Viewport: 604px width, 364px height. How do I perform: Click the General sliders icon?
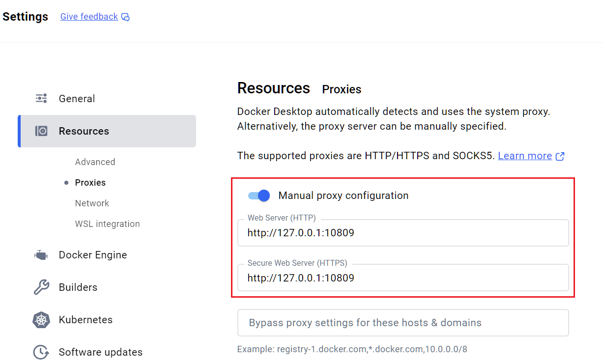[41, 98]
